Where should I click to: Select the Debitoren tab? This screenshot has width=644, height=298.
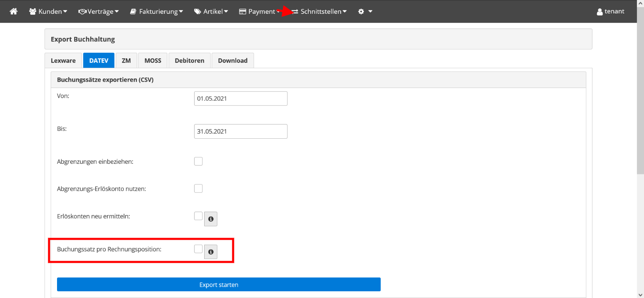coord(190,60)
